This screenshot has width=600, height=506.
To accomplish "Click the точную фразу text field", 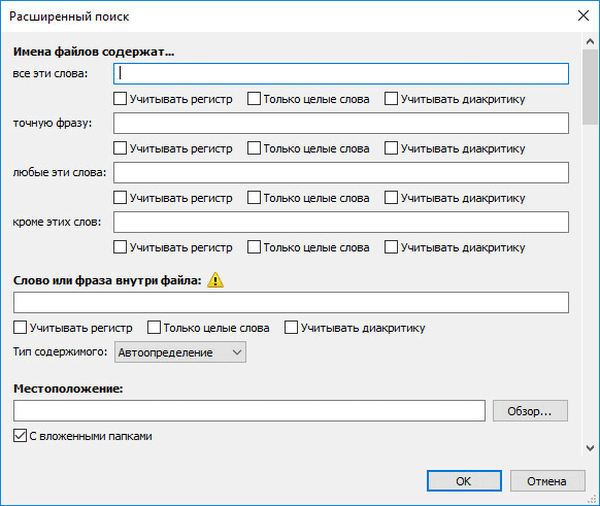I will click(x=341, y=123).
